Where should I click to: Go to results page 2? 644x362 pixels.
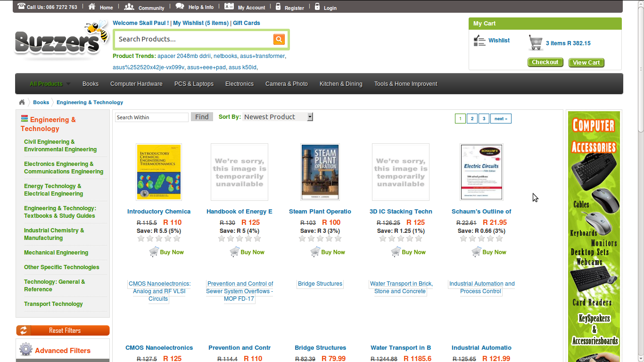coord(472,118)
